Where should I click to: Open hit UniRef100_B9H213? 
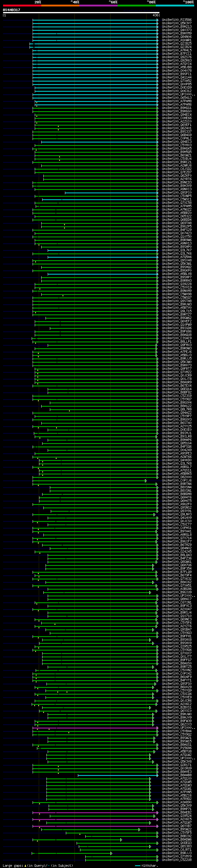[177, 26]
